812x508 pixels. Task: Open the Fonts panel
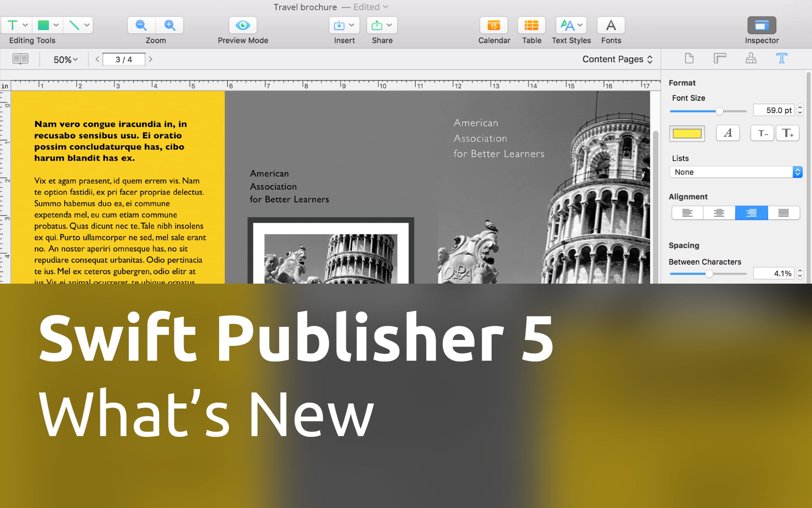click(611, 25)
